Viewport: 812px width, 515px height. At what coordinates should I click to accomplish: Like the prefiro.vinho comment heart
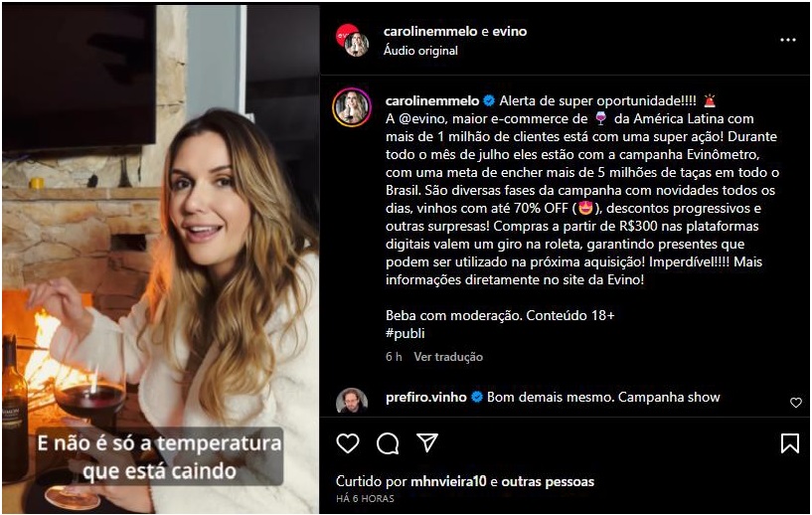tap(796, 403)
